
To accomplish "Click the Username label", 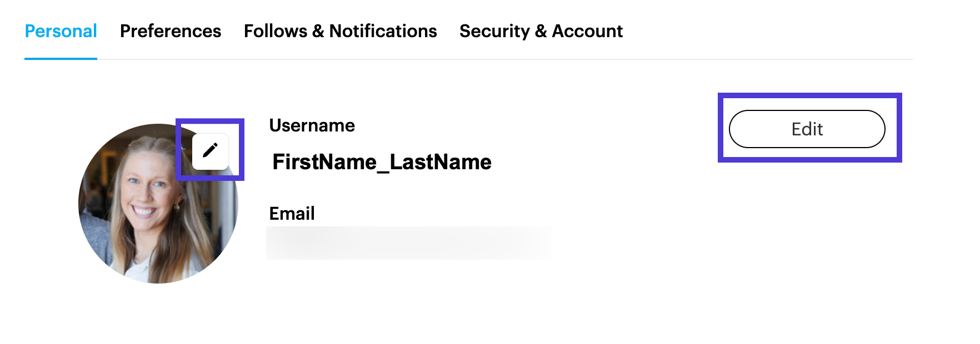I will 312,125.
